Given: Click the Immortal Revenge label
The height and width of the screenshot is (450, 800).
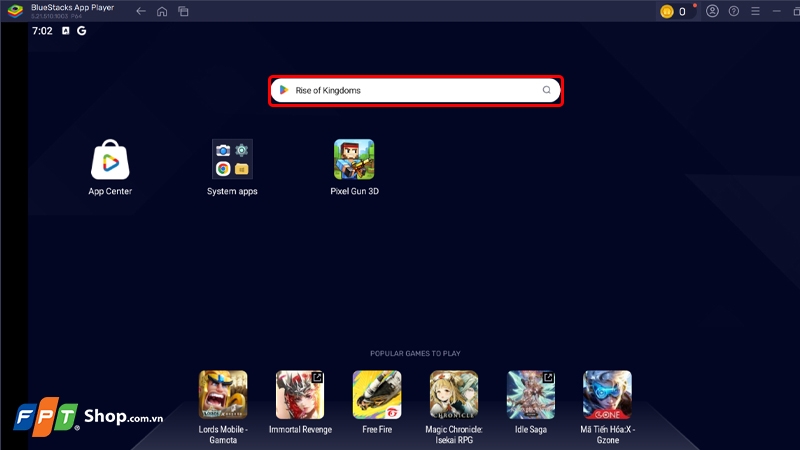Looking at the screenshot, I should (x=300, y=430).
